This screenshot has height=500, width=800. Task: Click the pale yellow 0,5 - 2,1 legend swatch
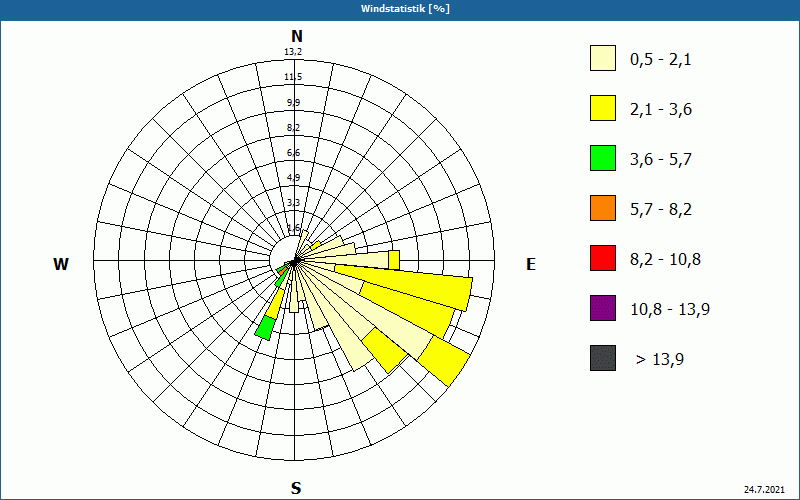(x=603, y=58)
